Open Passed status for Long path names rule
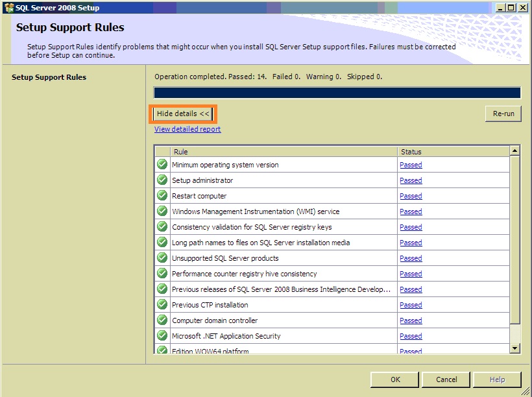Image resolution: width=532 pixels, height=397 pixels. pyautogui.click(x=411, y=243)
